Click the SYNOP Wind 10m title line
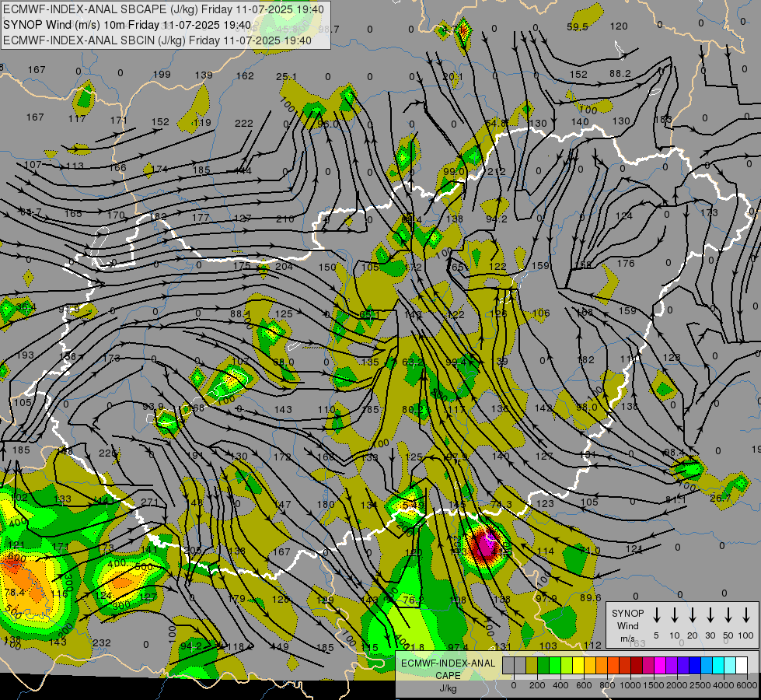761x700 pixels. pyautogui.click(x=127, y=25)
